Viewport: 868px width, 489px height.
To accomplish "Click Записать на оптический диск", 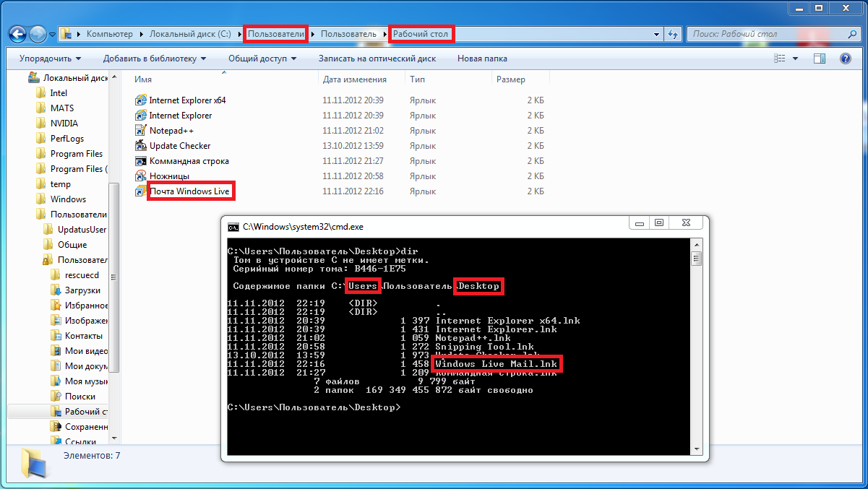I will pos(377,59).
